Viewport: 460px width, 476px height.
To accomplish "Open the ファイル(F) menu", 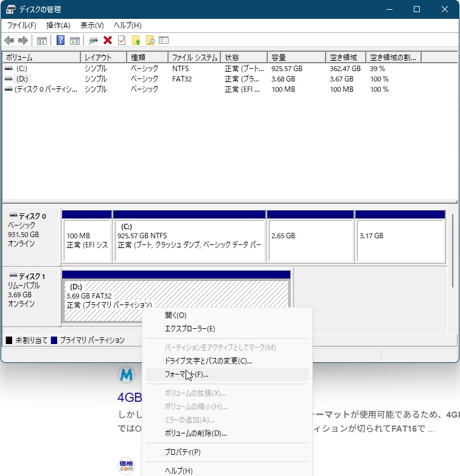I will tap(21, 26).
